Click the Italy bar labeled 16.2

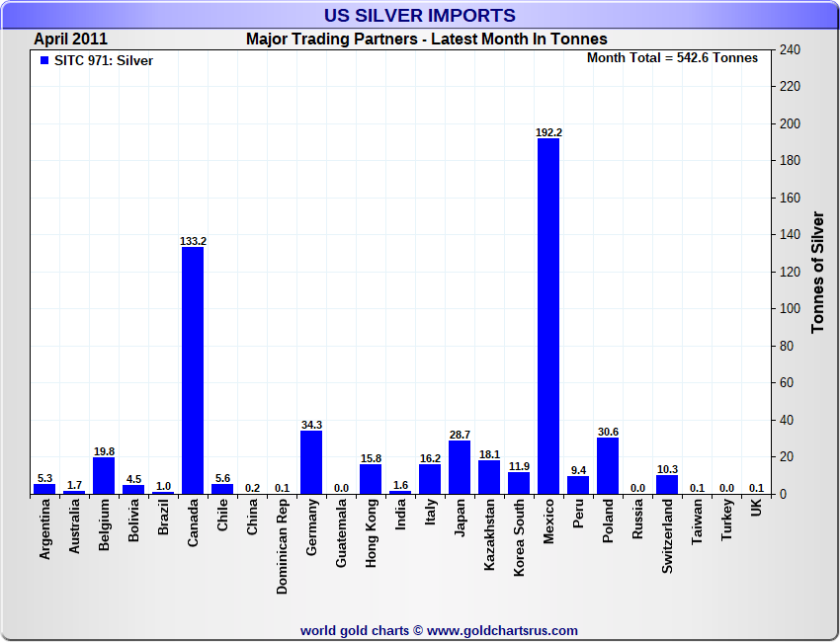tap(430, 479)
